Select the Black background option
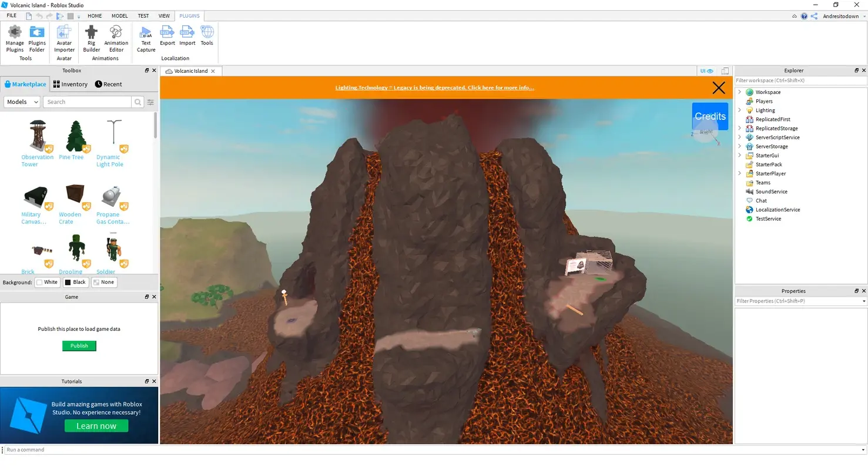Viewport: 868px width, 470px height. (x=75, y=283)
